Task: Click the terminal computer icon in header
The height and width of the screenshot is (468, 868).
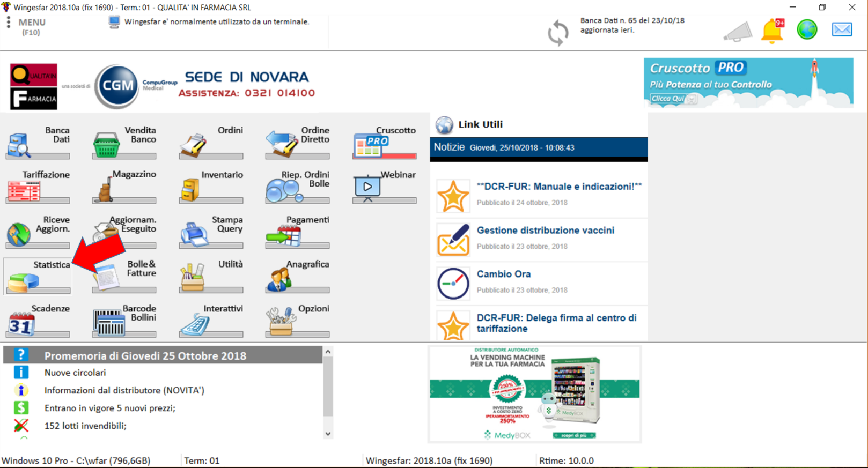Action: pyautogui.click(x=114, y=22)
